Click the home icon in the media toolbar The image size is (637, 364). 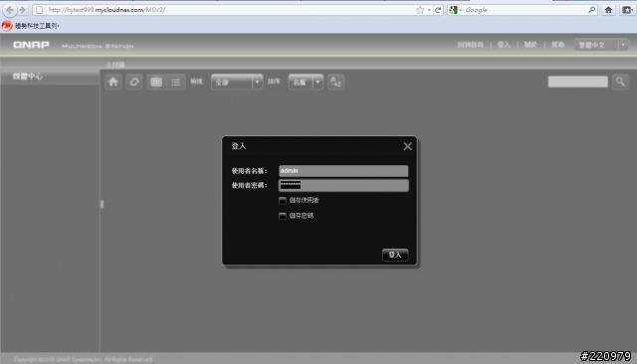pyautogui.click(x=113, y=82)
